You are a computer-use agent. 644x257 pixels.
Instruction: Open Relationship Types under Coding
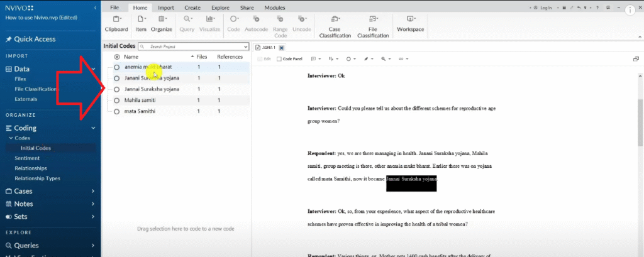coord(37,178)
